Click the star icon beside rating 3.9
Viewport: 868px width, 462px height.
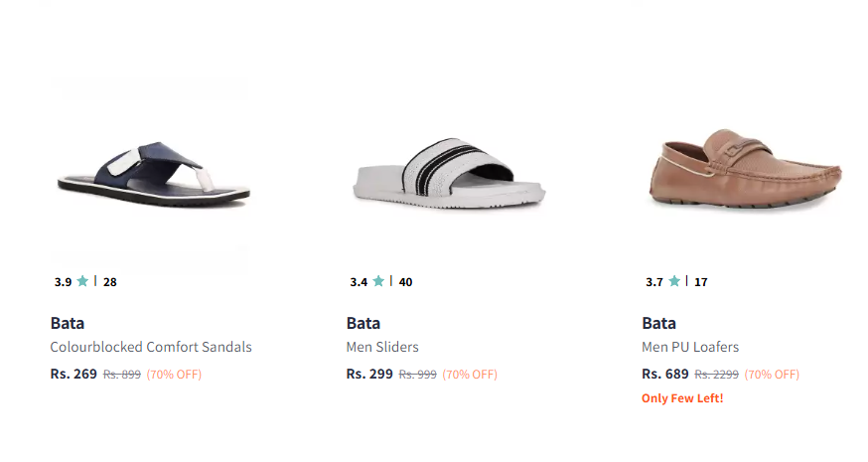point(82,281)
